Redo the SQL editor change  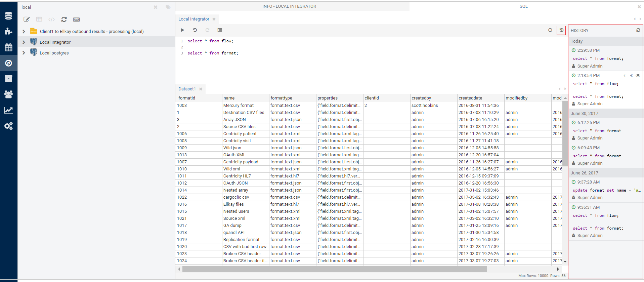coord(207,30)
